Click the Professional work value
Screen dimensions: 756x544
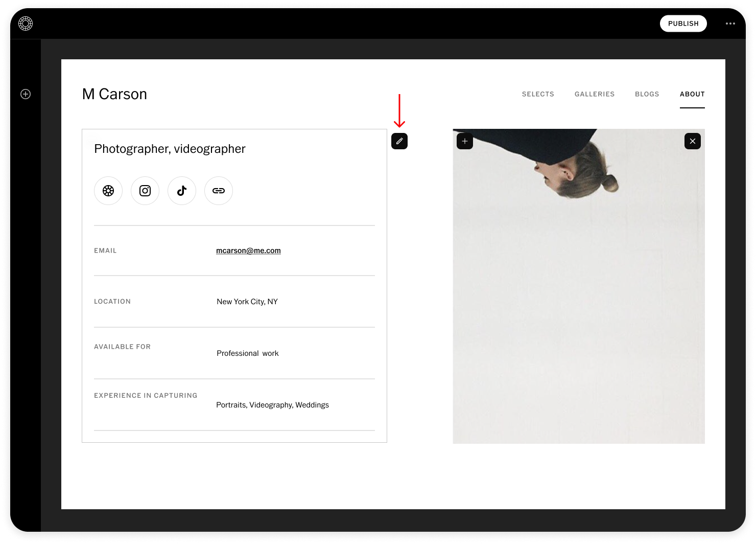coord(248,353)
